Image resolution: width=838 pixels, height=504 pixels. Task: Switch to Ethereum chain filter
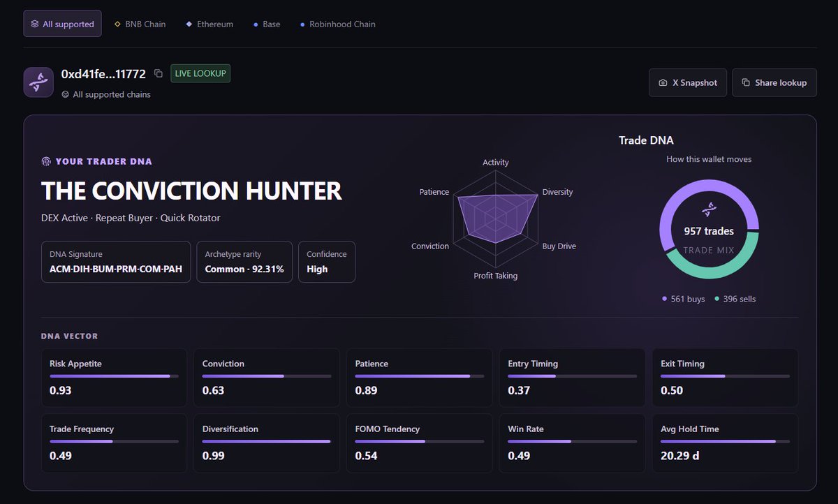tap(209, 24)
